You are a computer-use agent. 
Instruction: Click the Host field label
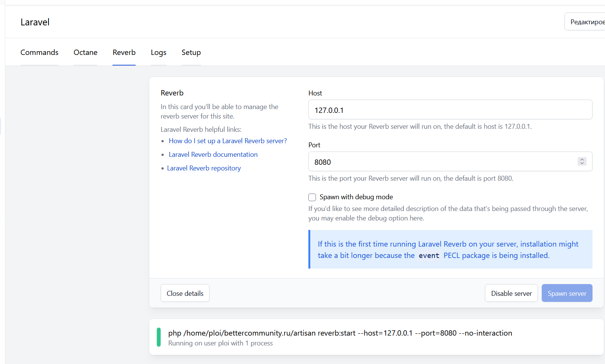click(315, 93)
